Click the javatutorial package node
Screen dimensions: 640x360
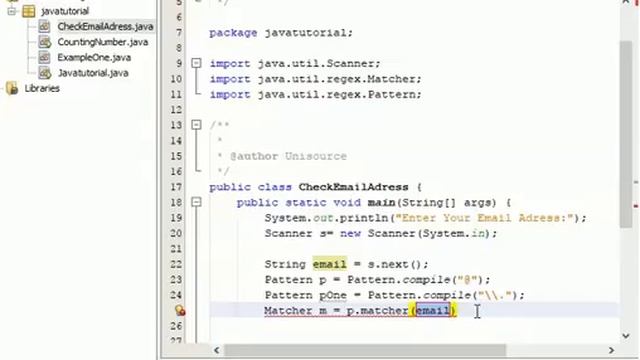coord(64,11)
